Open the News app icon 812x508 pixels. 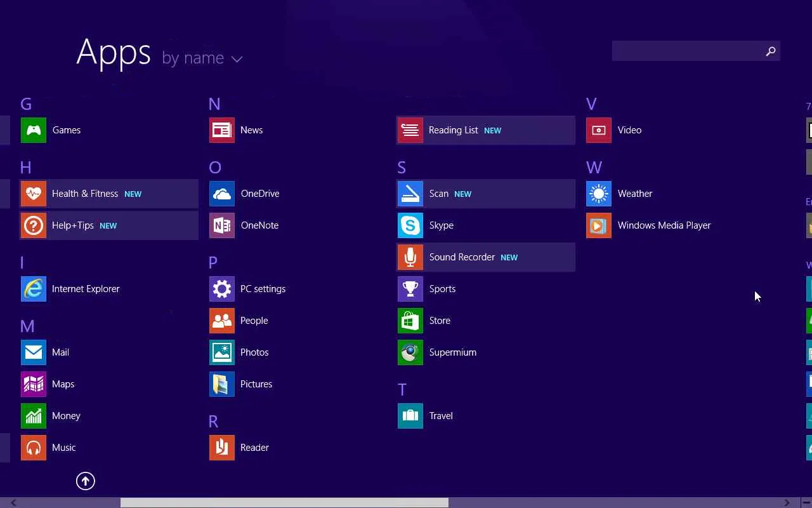click(x=222, y=130)
